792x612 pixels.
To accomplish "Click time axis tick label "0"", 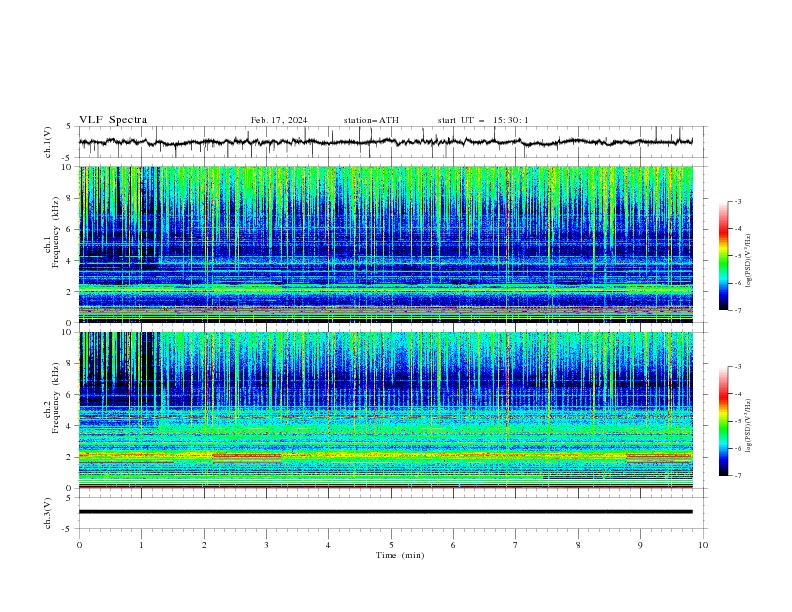I will tap(79, 545).
